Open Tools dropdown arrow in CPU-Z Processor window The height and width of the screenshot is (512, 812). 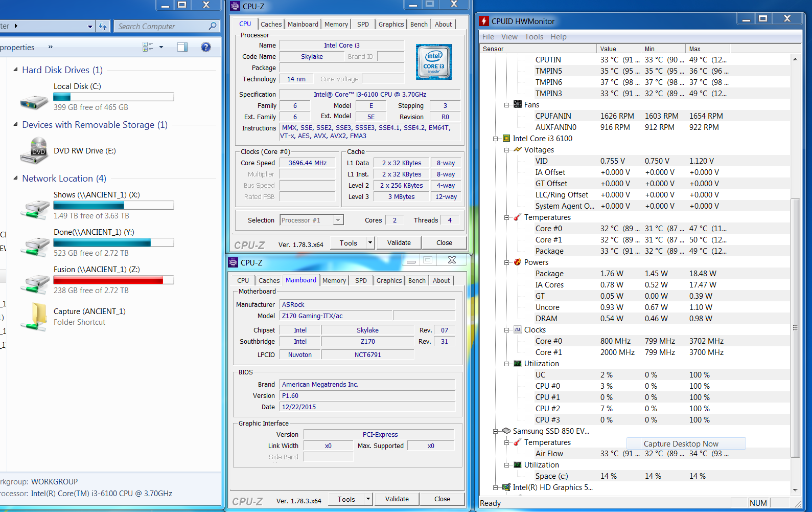[x=370, y=242]
